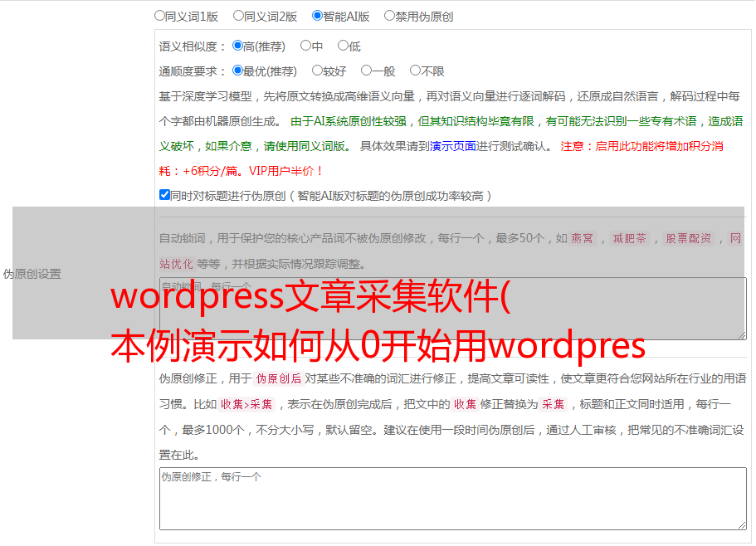Click the 伪原创后 highlighted tag
This screenshot has width=756, height=546.
pyautogui.click(x=279, y=378)
